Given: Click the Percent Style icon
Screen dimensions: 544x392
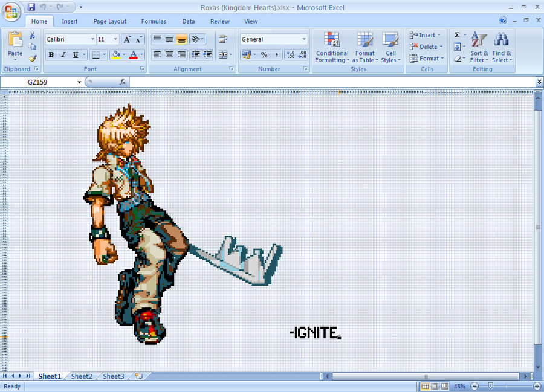Looking at the screenshot, I should pos(264,54).
